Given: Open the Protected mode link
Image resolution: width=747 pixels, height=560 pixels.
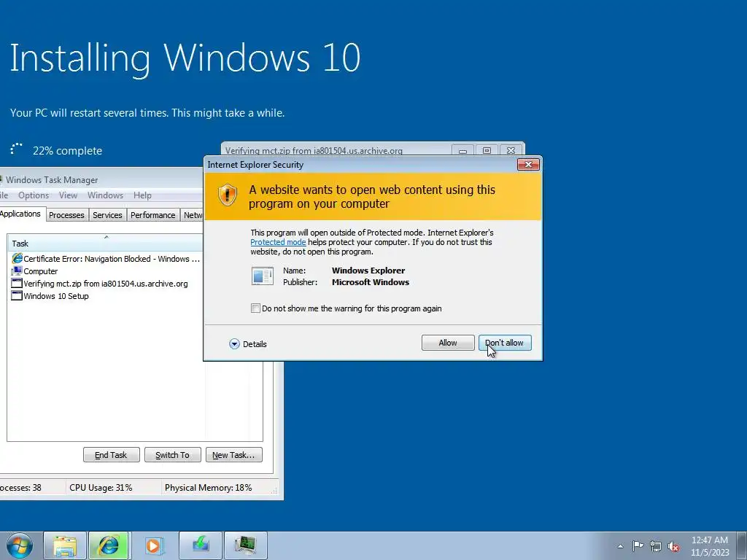Looking at the screenshot, I should [x=278, y=242].
